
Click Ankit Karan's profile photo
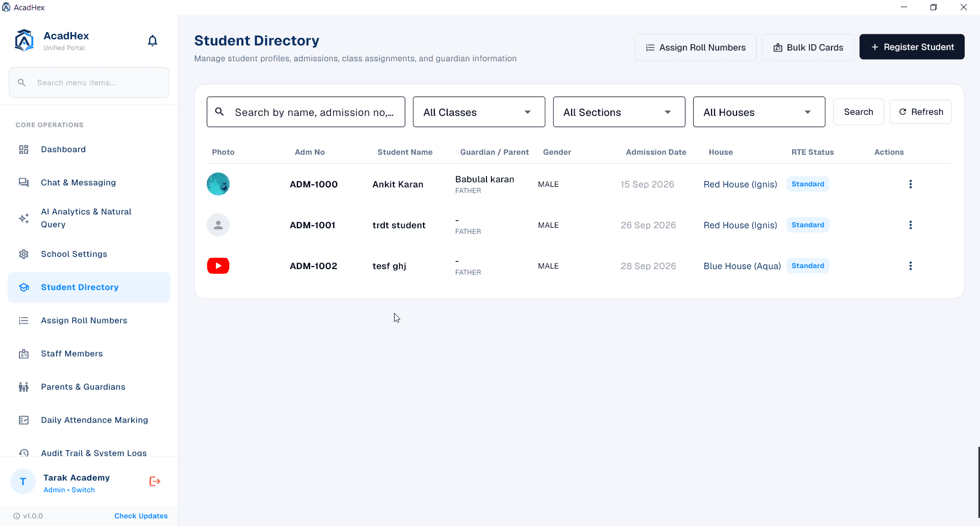[x=218, y=184]
